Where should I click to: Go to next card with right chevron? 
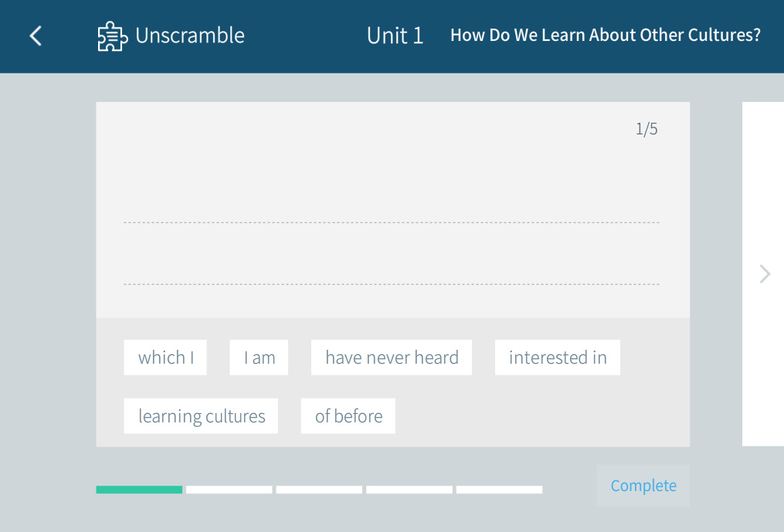pos(765,274)
